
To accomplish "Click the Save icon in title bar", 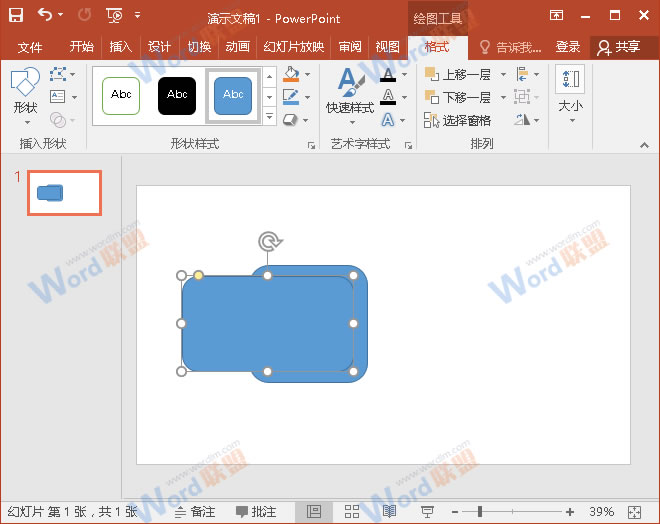I will [16, 15].
